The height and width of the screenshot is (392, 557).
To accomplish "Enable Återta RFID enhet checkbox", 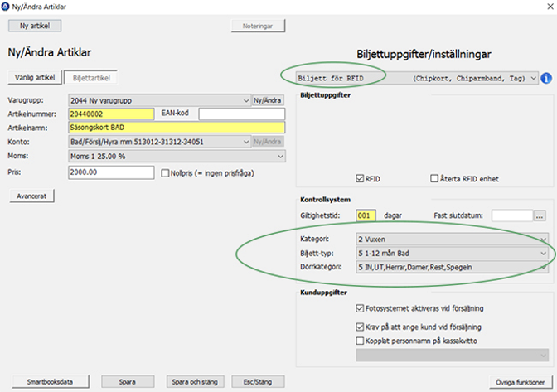I will click(434, 178).
